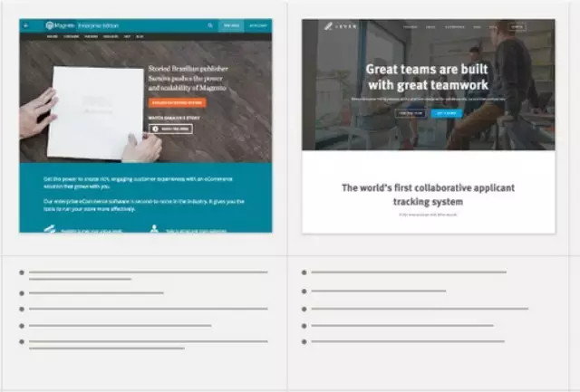Click the 'Great teams are built' headline

click(x=427, y=76)
